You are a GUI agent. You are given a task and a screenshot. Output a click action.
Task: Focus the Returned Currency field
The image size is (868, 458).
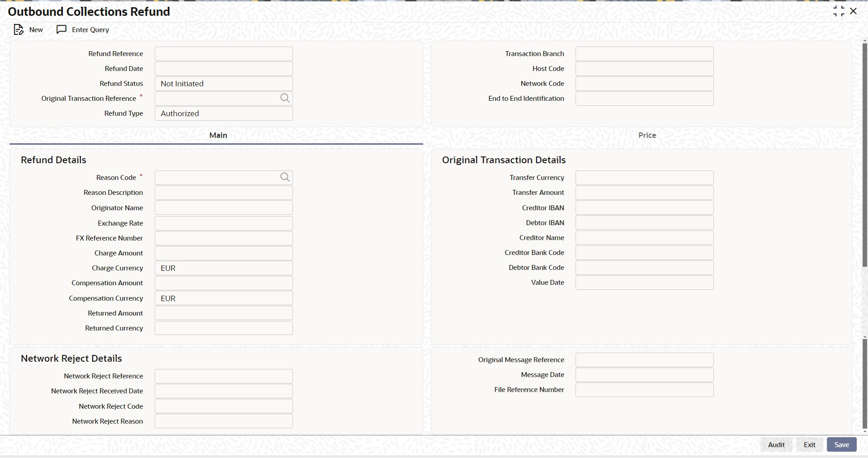point(224,328)
